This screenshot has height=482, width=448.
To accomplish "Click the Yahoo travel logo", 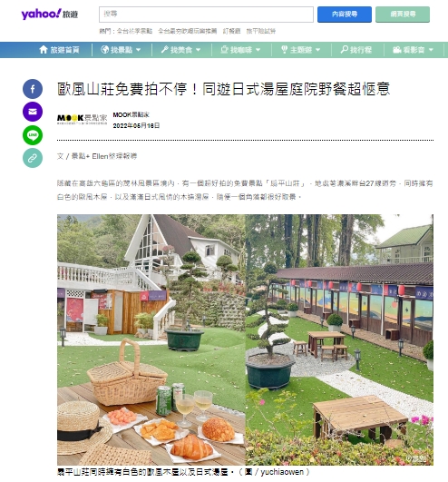I will (50, 15).
